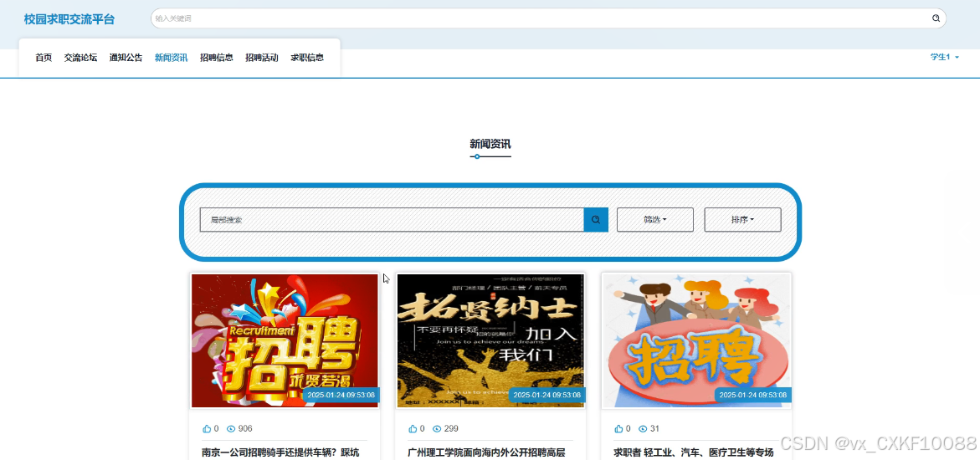Expand the 学生1 user menu
Image resolution: width=980 pixels, height=460 pixels.
[944, 57]
